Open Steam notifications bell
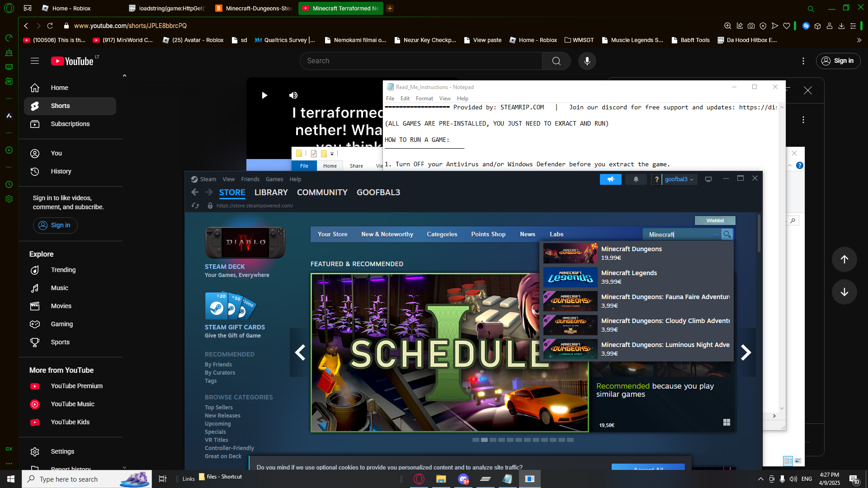The width and height of the screenshot is (868, 488). 636,179
